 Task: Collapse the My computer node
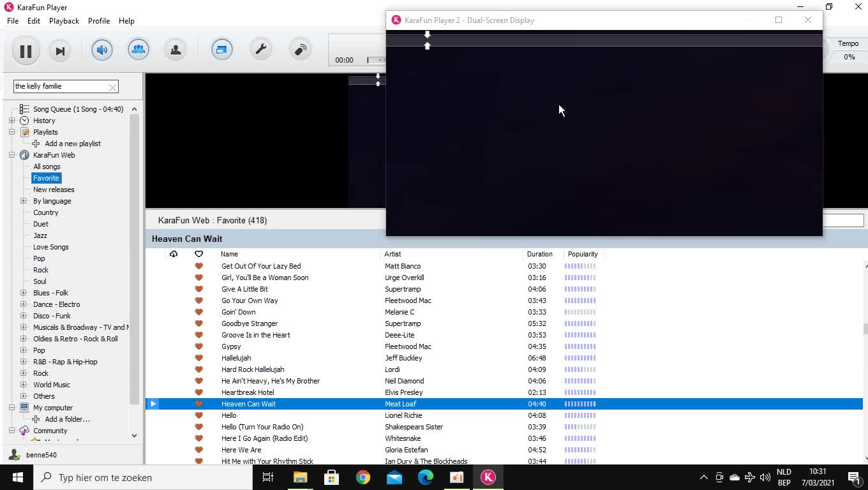click(11, 408)
